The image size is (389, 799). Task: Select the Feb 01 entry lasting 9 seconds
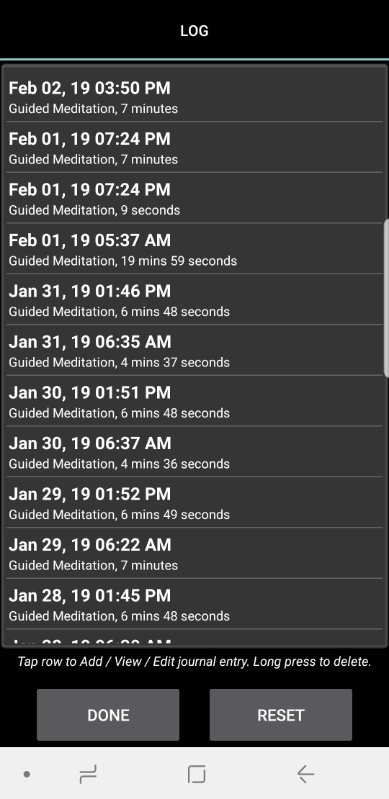[194, 198]
